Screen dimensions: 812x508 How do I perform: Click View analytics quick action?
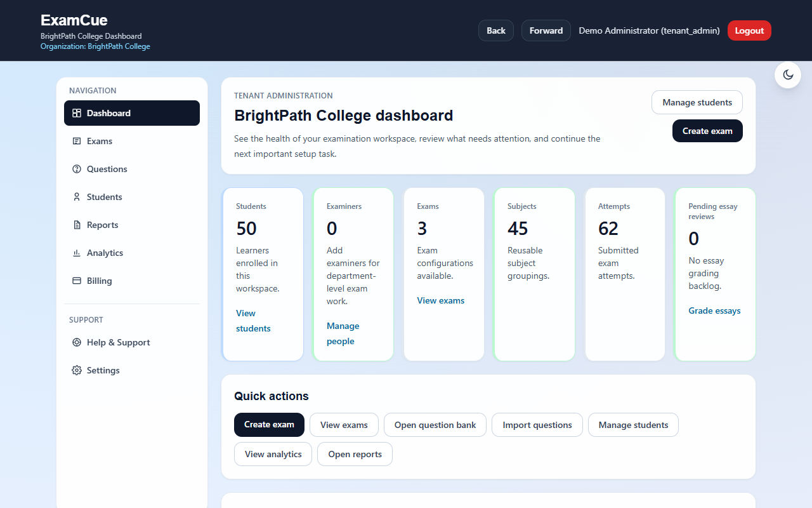(x=273, y=454)
